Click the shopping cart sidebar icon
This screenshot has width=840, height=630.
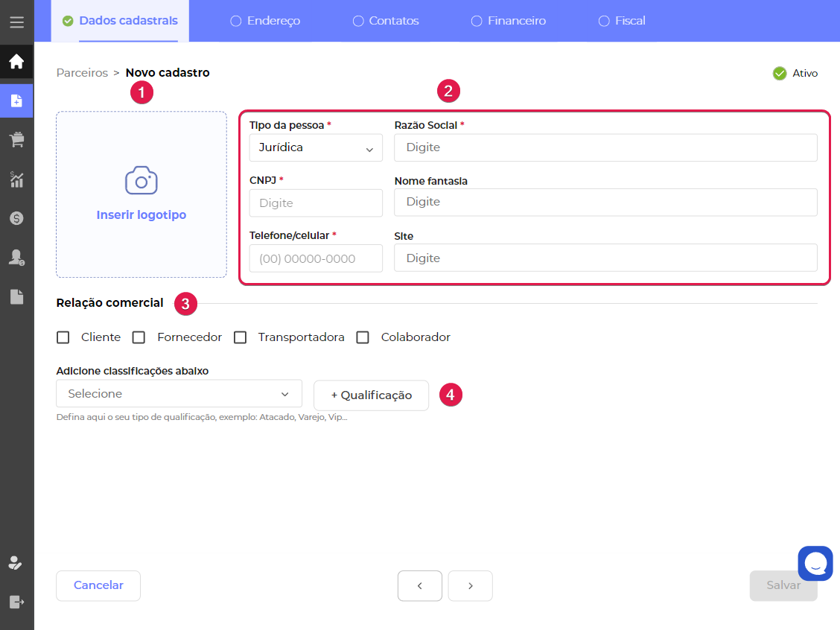pos(16,139)
